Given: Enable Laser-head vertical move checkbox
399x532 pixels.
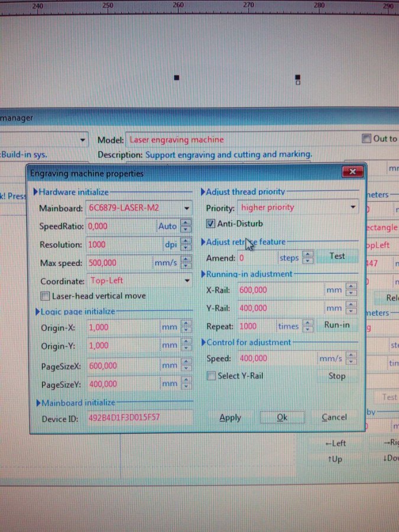Looking at the screenshot, I should (x=45, y=296).
